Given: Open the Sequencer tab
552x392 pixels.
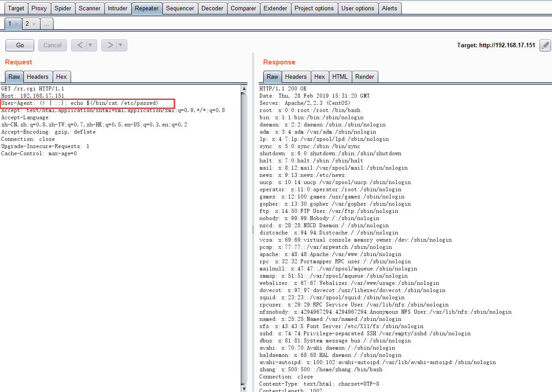Looking at the screenshot, I should click(x=180, y=8).
